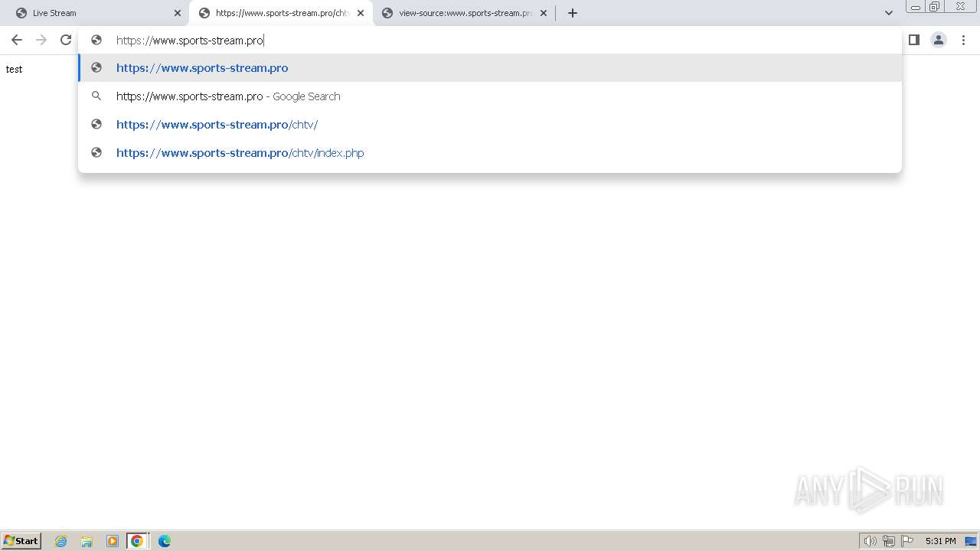This screenshot has width=980, height=551.
Task: Switch to the sports-stream.pro/chtv tab
Action: 280,13
